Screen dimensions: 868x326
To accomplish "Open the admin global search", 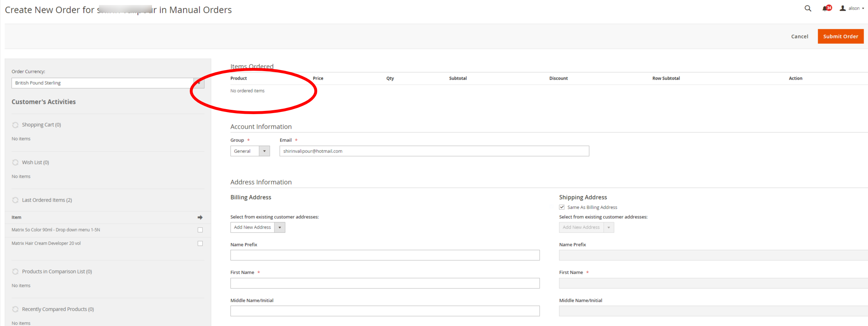I will point(807,8).
